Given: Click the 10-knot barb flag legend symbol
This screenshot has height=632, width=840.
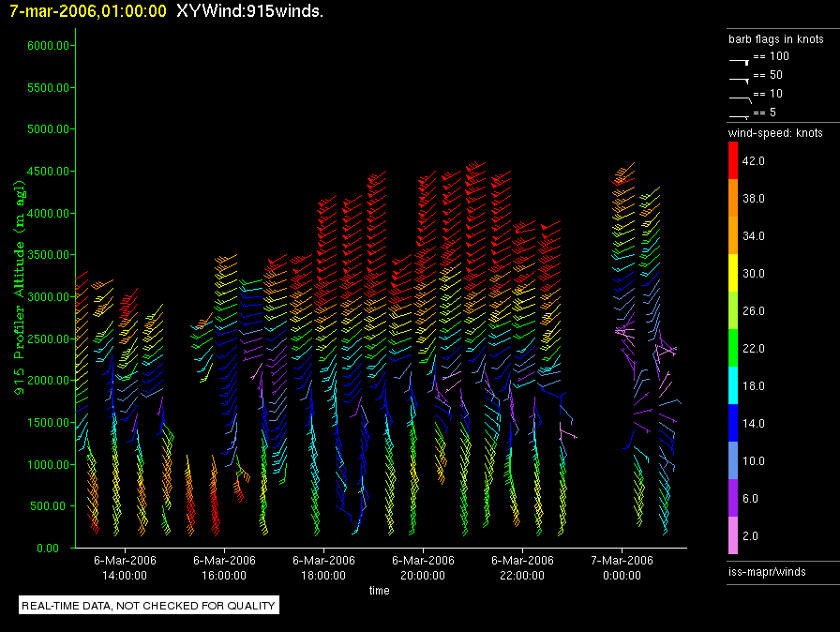Looking at the screenshot, I should tap(739, 96).
